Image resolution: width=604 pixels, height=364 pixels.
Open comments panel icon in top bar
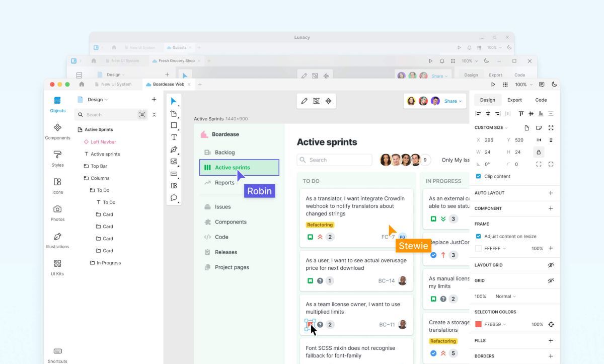[x=542, y=85]
